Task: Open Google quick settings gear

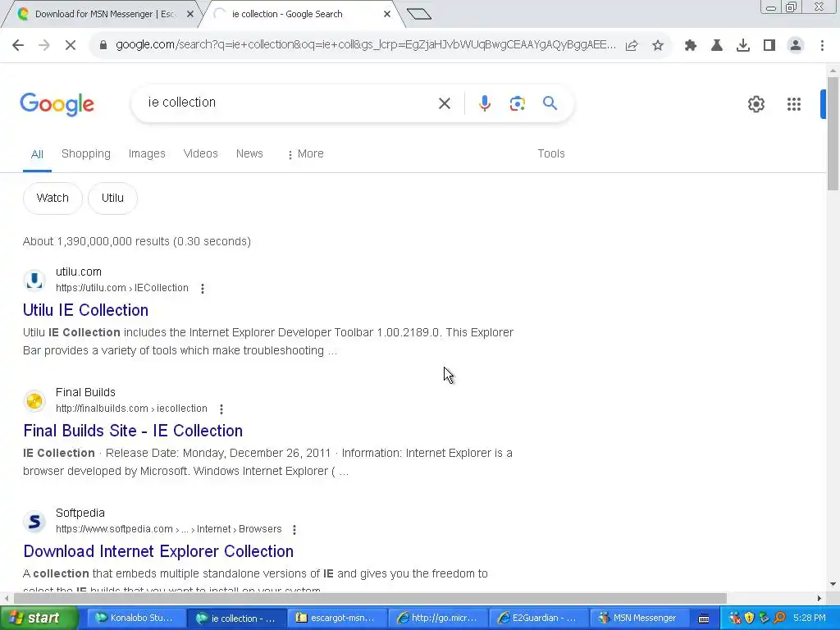Action: [x=756, y=104]
